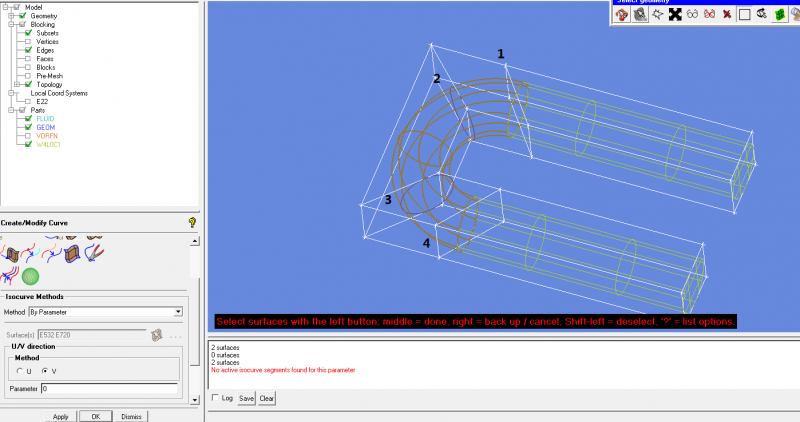
Task: Select the Local Coord Systems label
Action: [59, 93]
